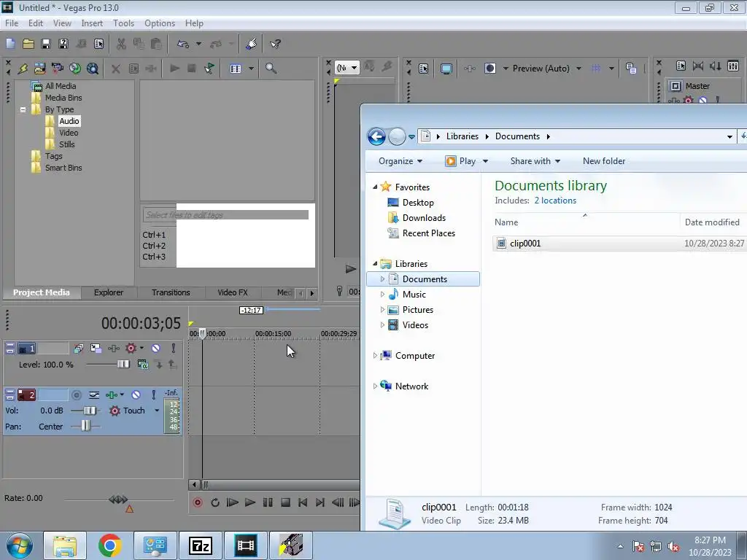
Task: Activate the What's This help icon
Action: pos(275,44)
